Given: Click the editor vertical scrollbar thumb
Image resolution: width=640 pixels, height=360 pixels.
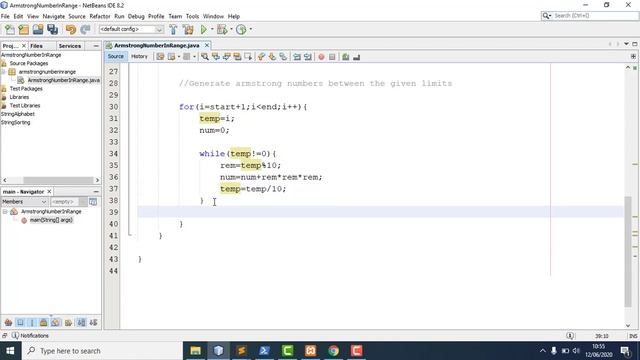Looking at the screenshot, I should coord(628,251).
